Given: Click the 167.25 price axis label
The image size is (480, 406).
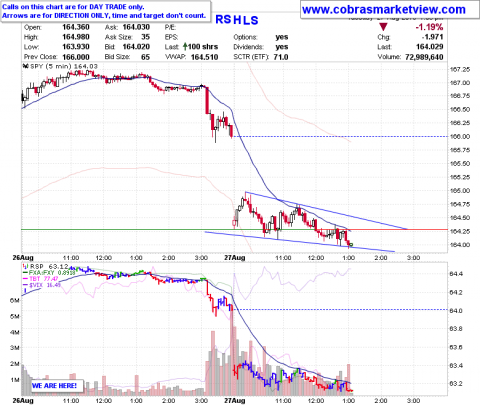Looking at the screenshot, I should click(x=460, y=70).
